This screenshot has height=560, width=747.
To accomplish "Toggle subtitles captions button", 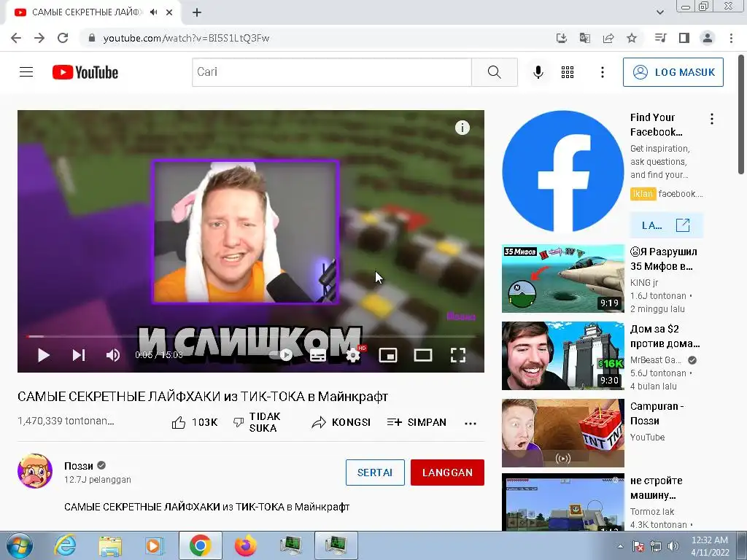I will coord(318,355).
